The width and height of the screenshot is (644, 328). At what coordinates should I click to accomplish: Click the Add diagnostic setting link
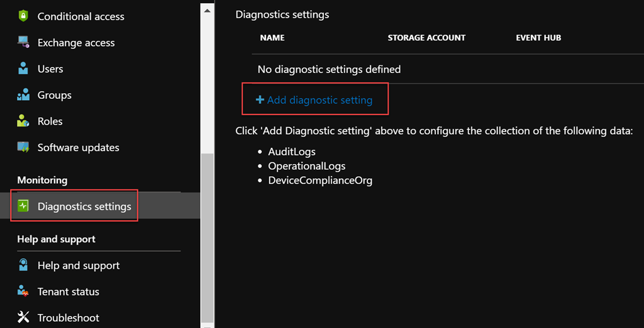point(314,99)
